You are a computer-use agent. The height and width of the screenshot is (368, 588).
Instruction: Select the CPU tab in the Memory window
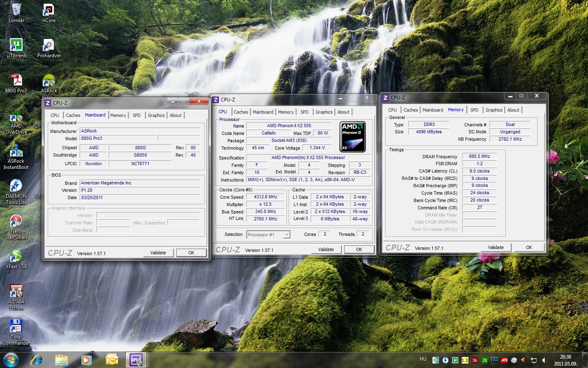pos(392,110)
